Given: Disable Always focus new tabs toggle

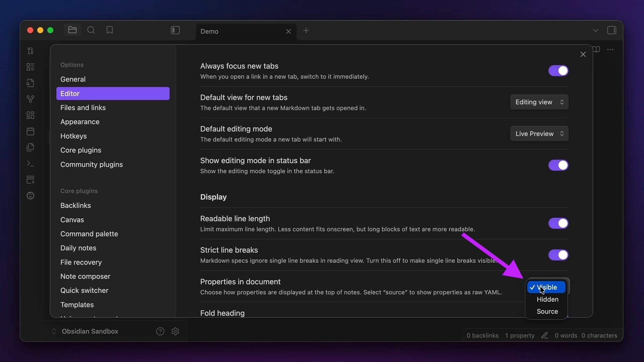Looking at the screenshot, I should (x=558, y=71).
